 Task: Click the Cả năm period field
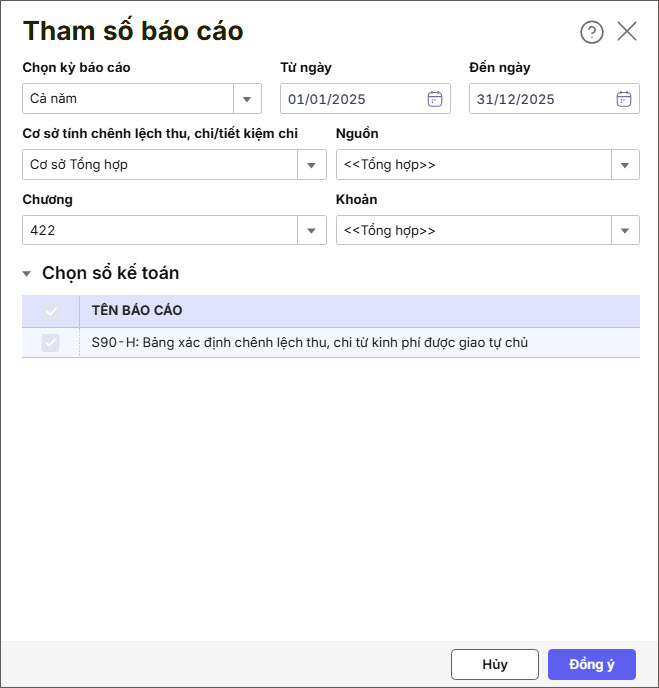(x=128, y=99)
